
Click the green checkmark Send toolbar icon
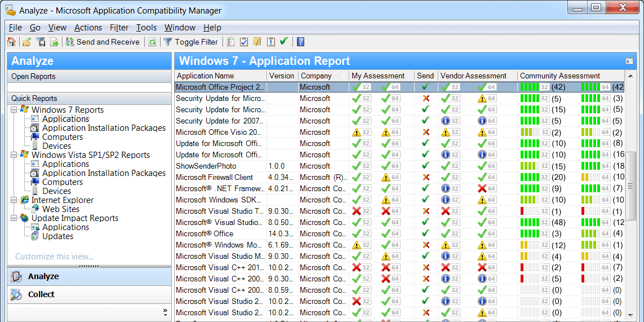(x=283, y=41)
